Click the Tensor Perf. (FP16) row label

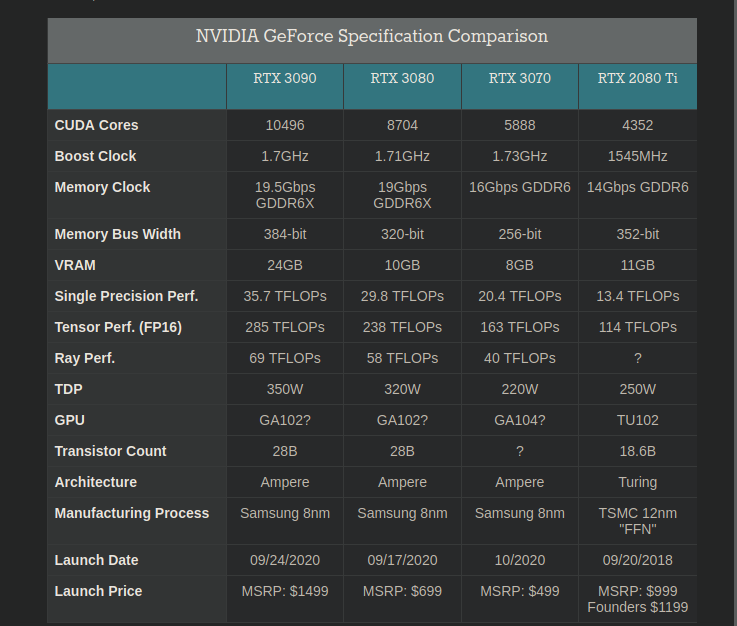coord(118,327)
